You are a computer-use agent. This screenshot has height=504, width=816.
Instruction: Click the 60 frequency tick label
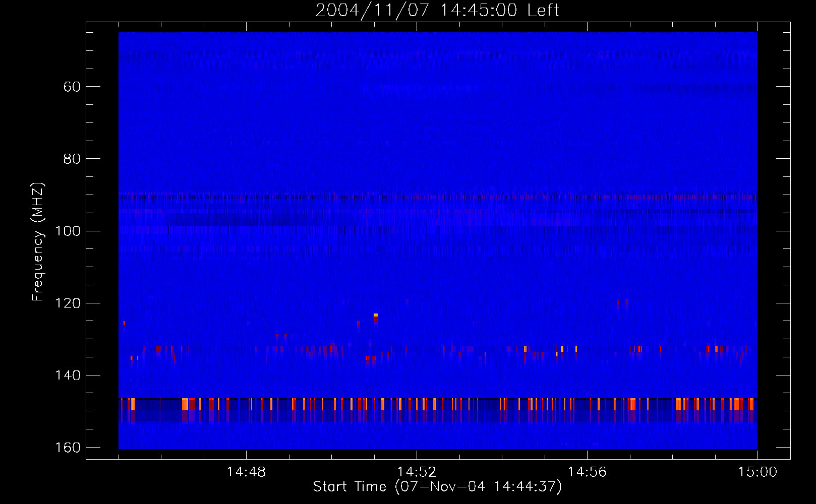tap(72, 87)
